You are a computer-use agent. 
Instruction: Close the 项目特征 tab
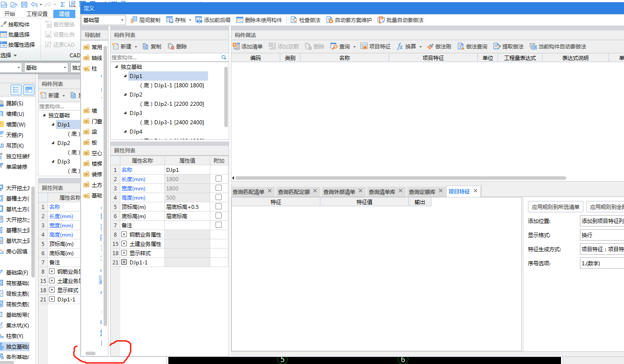tap(475, 191)
